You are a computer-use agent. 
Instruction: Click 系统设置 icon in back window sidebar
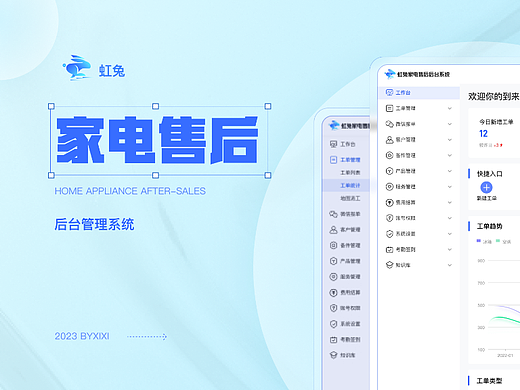click(333, 324)
